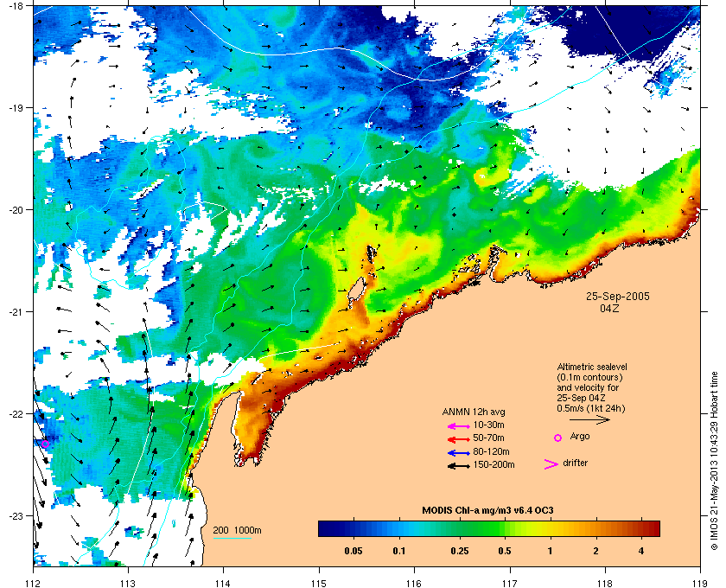Click the longitude axis label 114
This screenshot has height=588, width=726.
(x=224, y=583)
